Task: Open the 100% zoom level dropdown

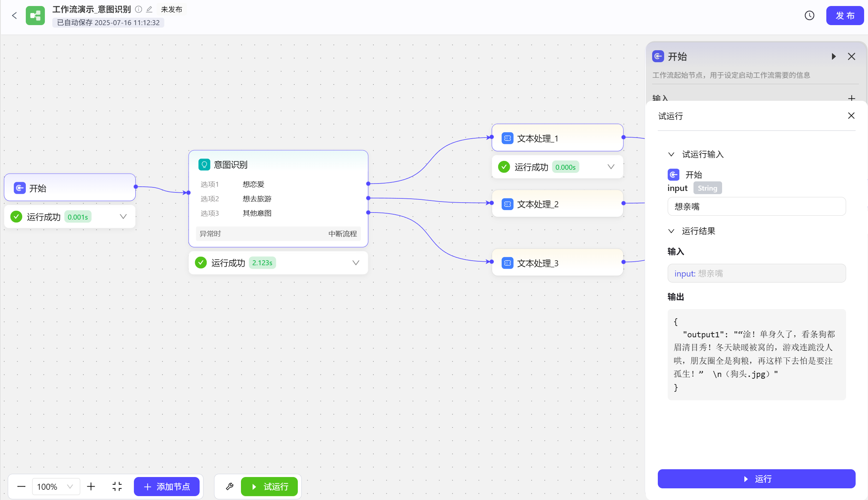Action: (x=55, y=487)
